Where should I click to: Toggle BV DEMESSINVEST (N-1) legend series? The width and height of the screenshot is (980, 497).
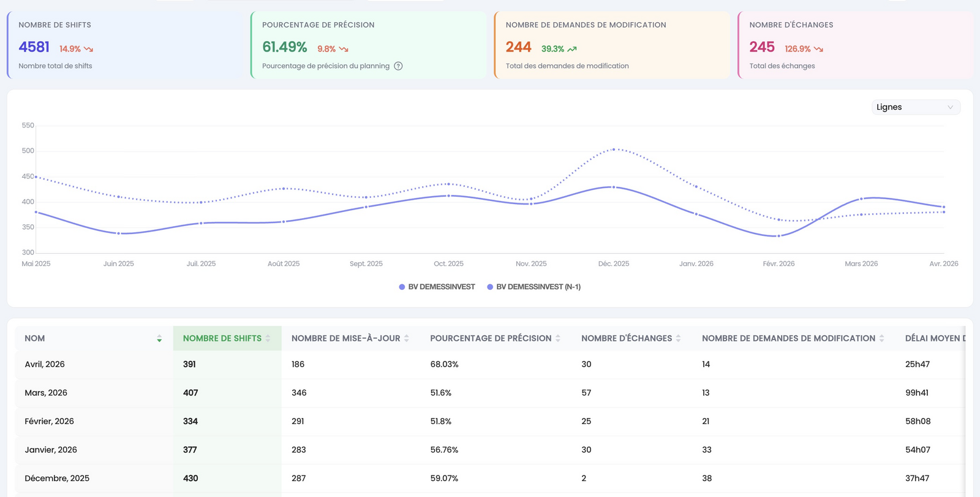pyautogui.click(x=533, y=287)
